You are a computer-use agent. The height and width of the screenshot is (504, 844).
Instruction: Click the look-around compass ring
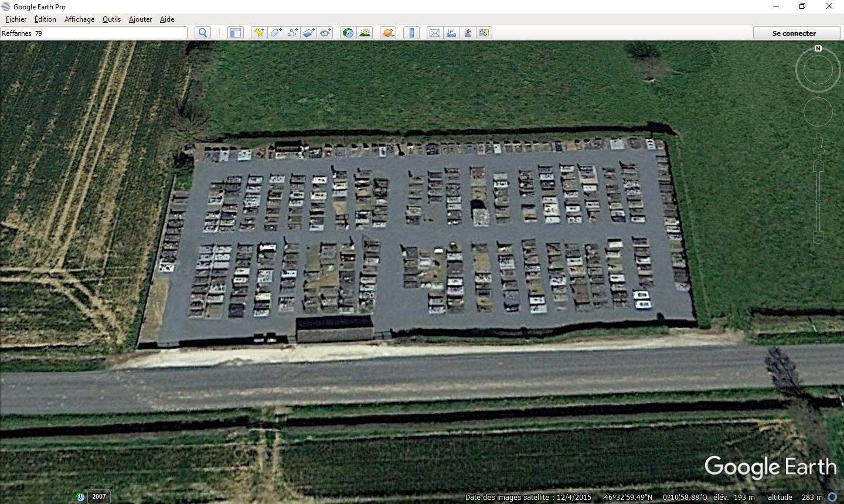tap(818, 70)
